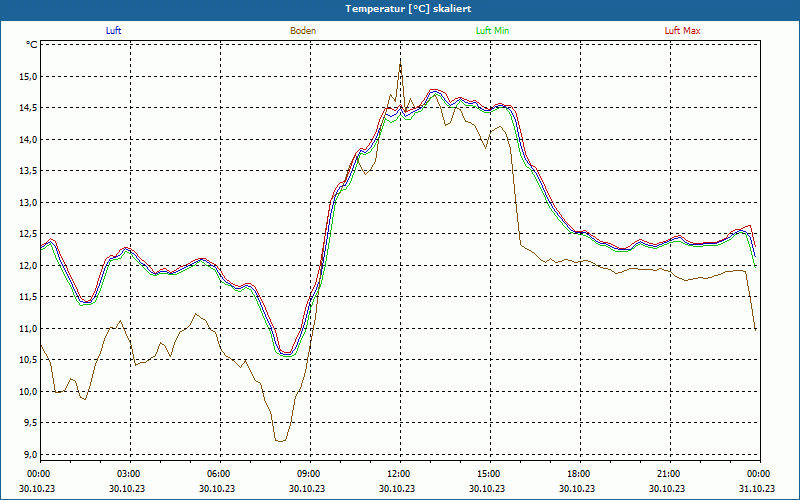
Task: Click the 14,0 y-axis value
Action: click(29, 140)
